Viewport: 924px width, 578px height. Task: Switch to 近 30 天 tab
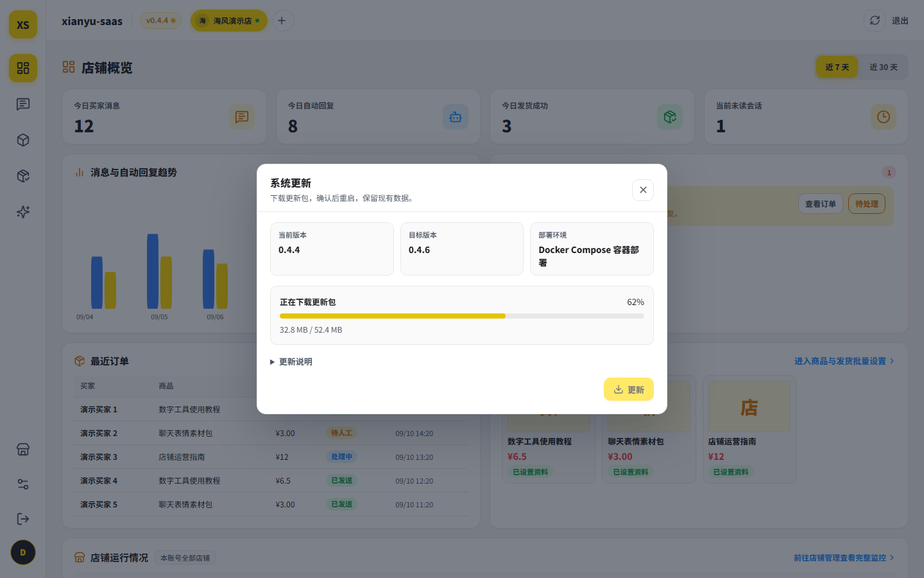coord(884,67)
